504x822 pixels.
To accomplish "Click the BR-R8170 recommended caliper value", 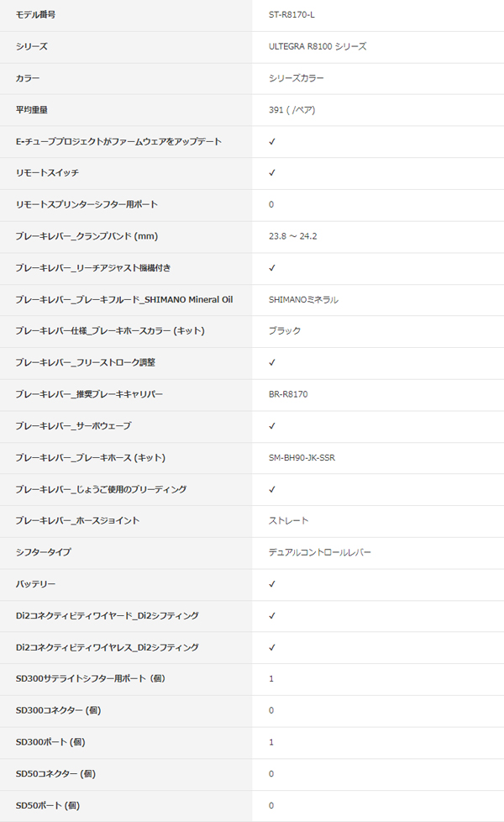I will coord(288,394).
